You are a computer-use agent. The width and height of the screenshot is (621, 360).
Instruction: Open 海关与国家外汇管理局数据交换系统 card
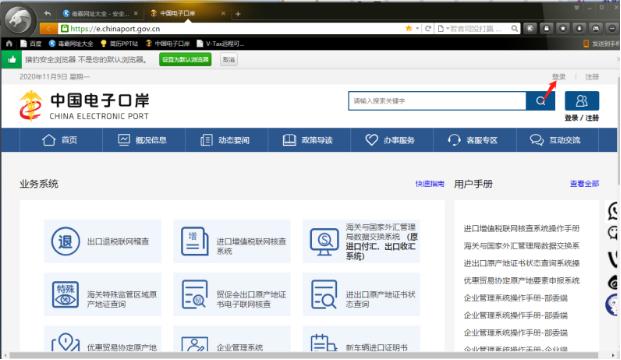point(362,241)
